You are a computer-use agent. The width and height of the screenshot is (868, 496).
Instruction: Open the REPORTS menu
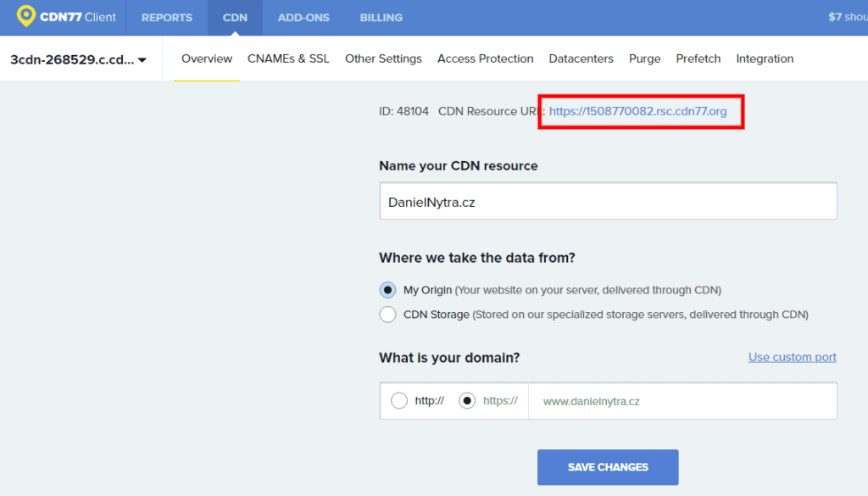[166, 18]
